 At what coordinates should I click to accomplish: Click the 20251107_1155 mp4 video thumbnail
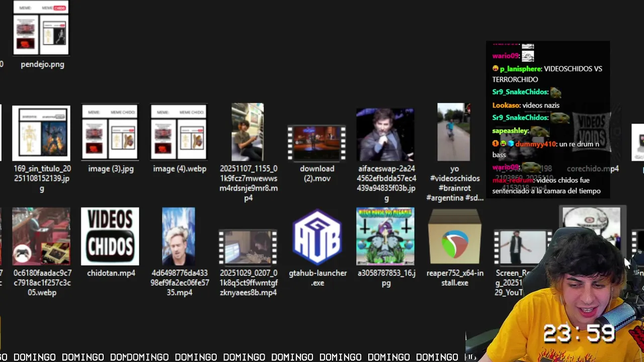click(x=248, y=132)
